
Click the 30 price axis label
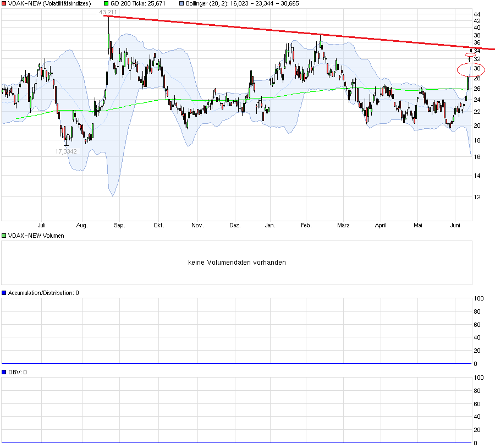477,68
